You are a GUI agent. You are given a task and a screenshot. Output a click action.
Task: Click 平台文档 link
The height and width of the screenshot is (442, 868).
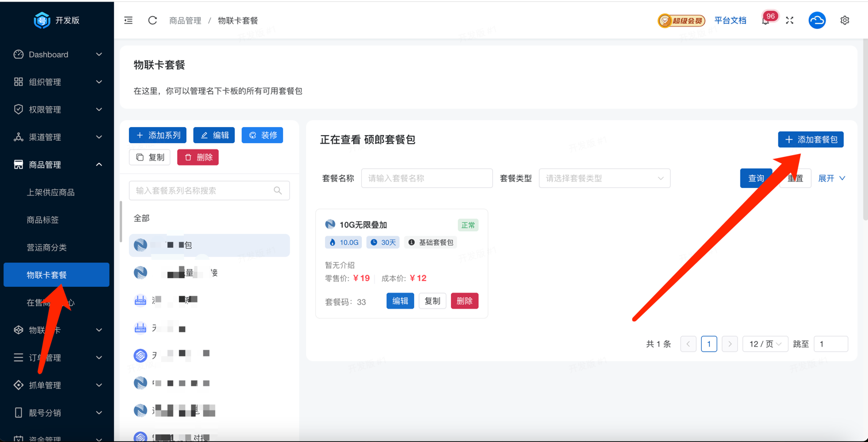pos(730,20)
